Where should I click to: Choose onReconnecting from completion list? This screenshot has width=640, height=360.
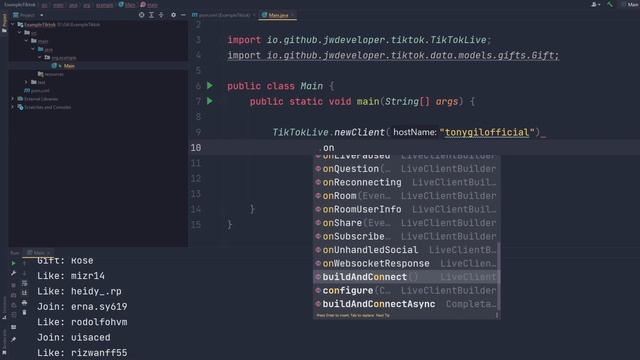click(x=407, y=182)
